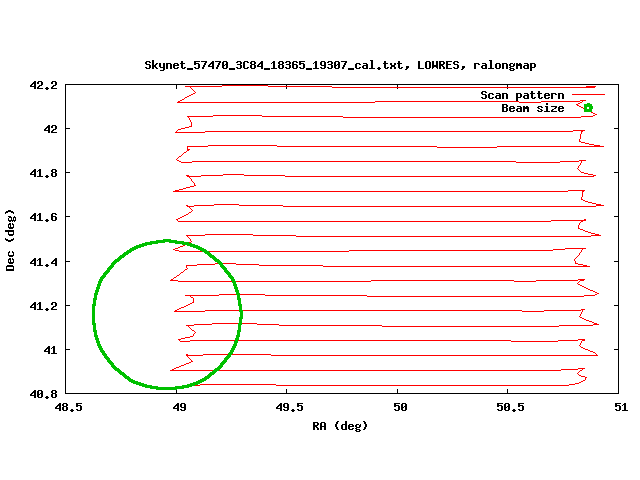640x480 pixels.
Task: Click the y-axis tick label 41
Action: pyautogui.click(x=51, y=350)
